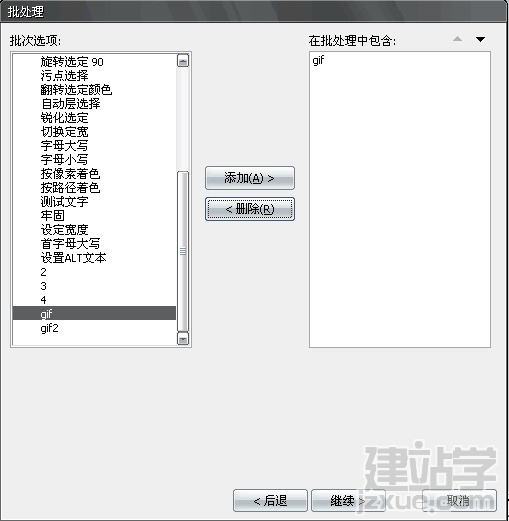Screen dimensions: 509x521
Task: Click 继续 > to proceed
Action: pyautogui.click(x=348, y=500)
